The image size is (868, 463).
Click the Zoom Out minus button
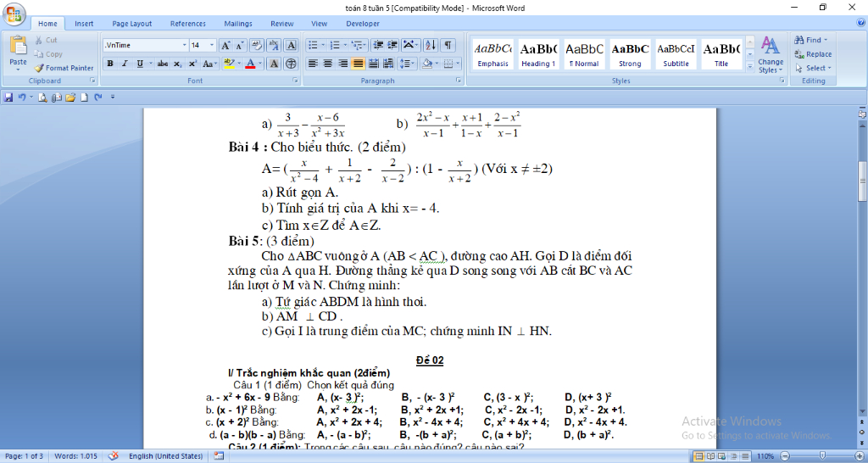pos(784,456)
